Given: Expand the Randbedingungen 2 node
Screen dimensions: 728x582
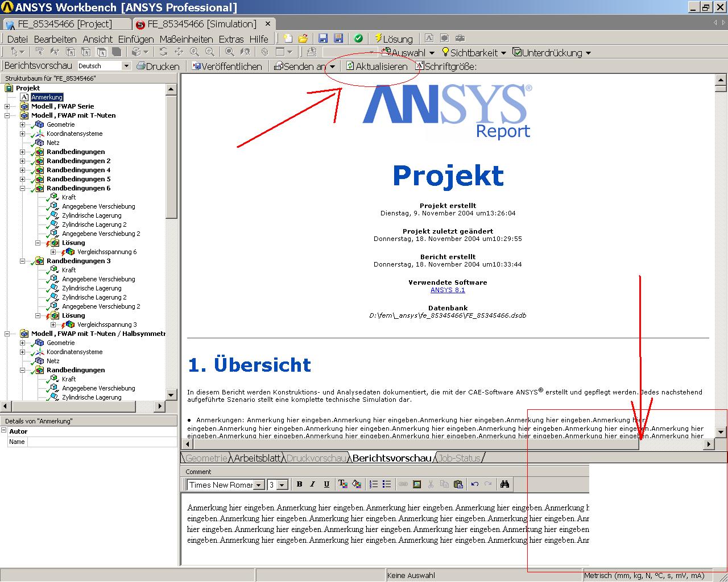Looking at the screenshot, I should pos(22,161).
